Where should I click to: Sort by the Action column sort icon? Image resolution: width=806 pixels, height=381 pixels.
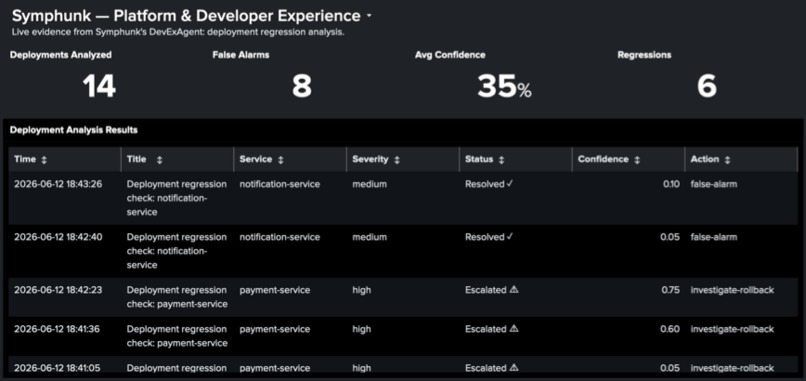(727, 160)
